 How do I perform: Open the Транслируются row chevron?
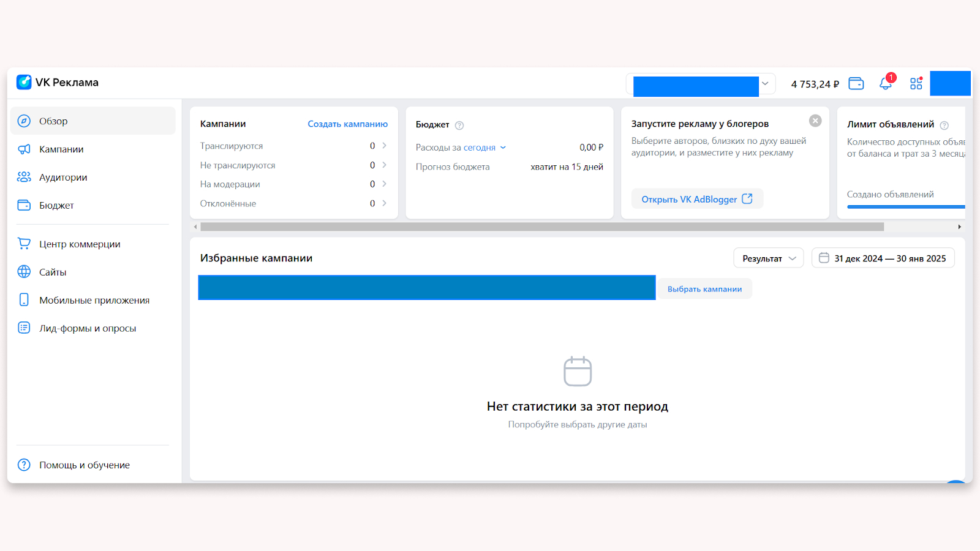[384, 146]
